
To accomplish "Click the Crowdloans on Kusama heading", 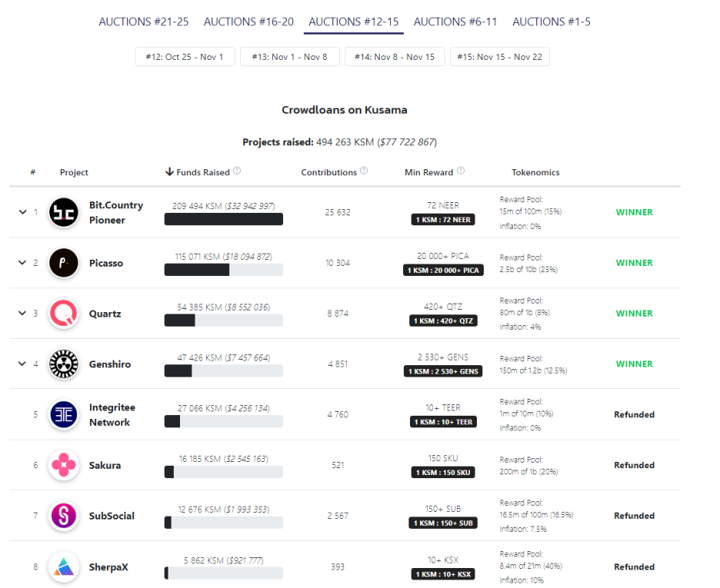I will click(x=345, y=110).
